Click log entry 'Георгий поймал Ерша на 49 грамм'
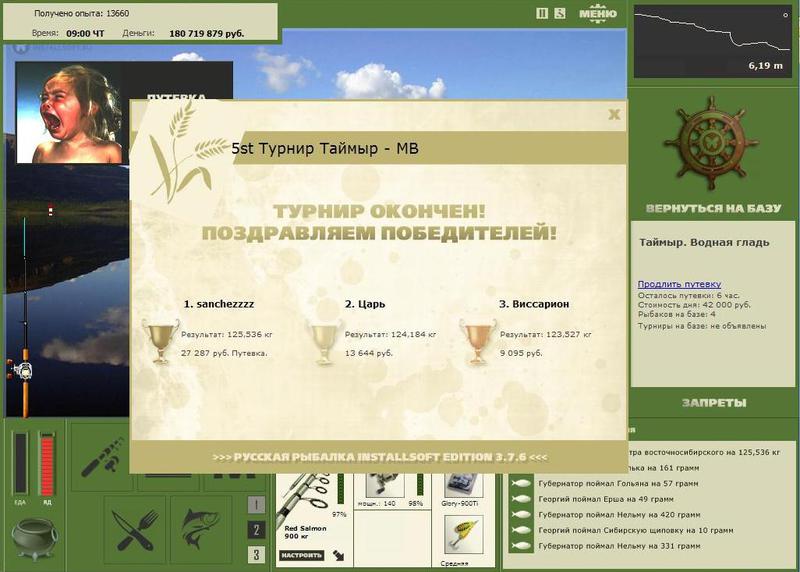The height and width of the screenshot is (572, 800). [606, 499]
